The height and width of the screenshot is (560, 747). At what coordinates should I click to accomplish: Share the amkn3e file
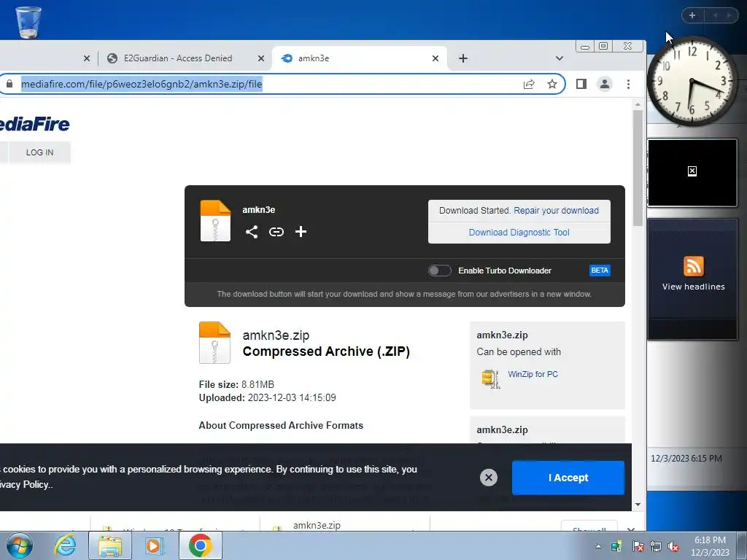tap(252, 232)
